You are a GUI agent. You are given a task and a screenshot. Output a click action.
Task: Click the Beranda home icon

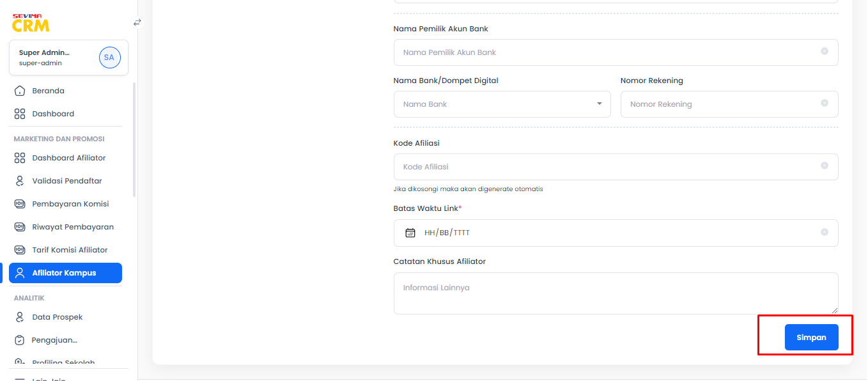point(20,91)
